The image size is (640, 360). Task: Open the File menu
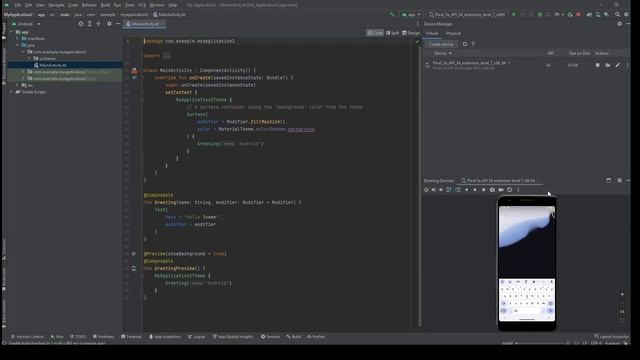tap(18, 5)
